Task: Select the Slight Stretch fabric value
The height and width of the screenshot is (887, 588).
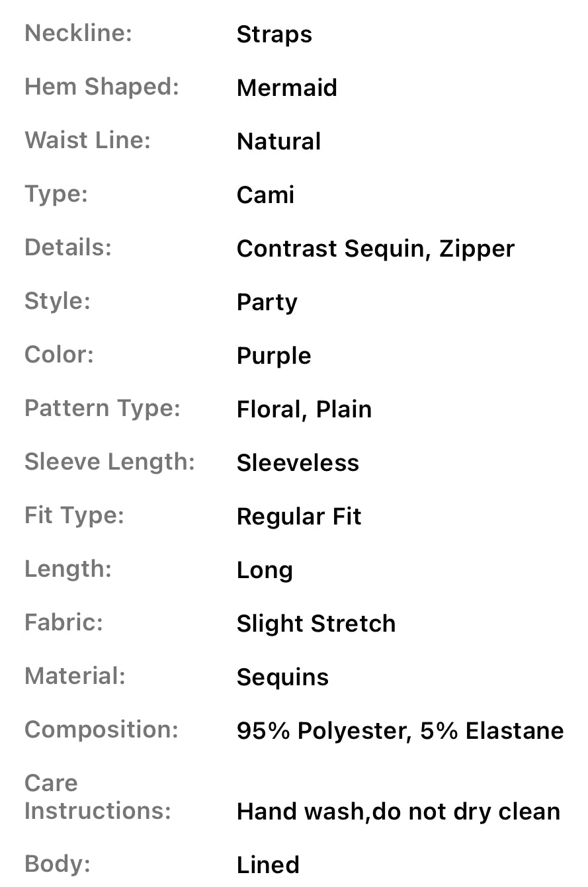Action: (315, 624)
